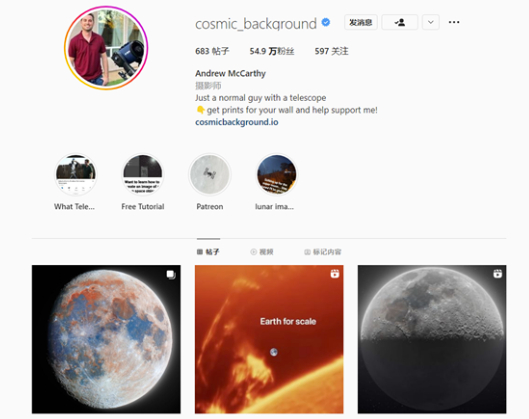The height and width of the screenshot is (419, 529).
Task: Switch to the 标记内容 tagged tab
Action: point(323,252)
